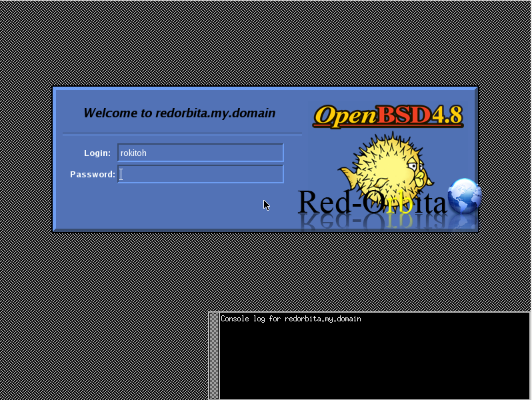Click the "Password:" label
The height and width of the screenshot is (400, 532).
pyautogui.click(x=93, y=175)
